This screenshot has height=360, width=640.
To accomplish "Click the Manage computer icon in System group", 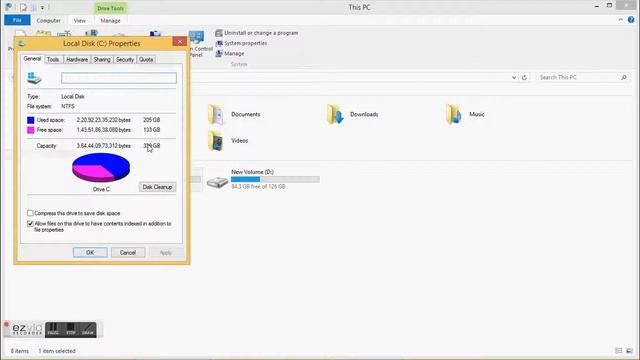I will (x=219, y=53).
